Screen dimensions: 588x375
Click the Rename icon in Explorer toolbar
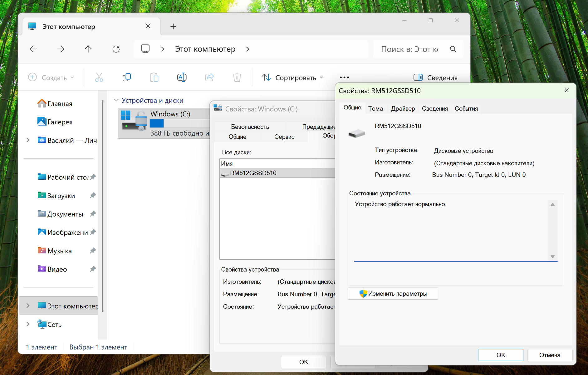click(x=182, y=77)
